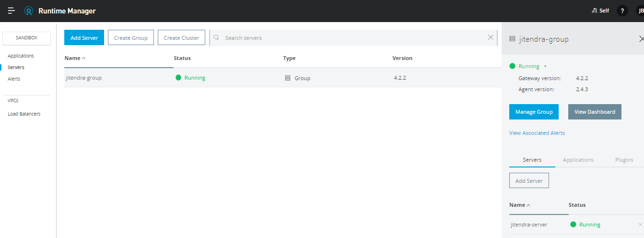644x238 pixels.
Task: Click the Gateway version value 4.2.2
Action: pyautogui.click(x=582, y=78)
